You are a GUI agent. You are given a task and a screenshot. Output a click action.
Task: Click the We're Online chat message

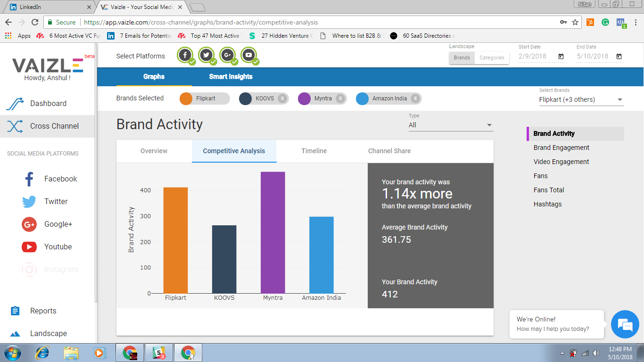pos(556,324)
